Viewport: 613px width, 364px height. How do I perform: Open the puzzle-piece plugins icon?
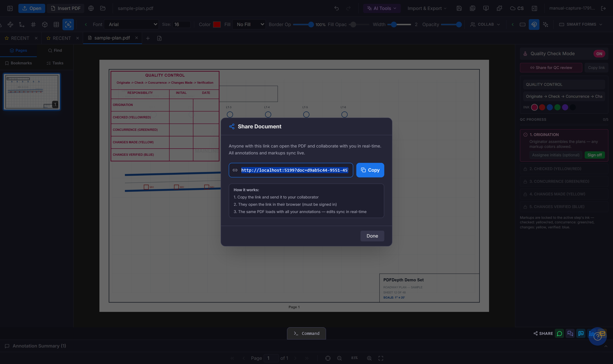499,8
